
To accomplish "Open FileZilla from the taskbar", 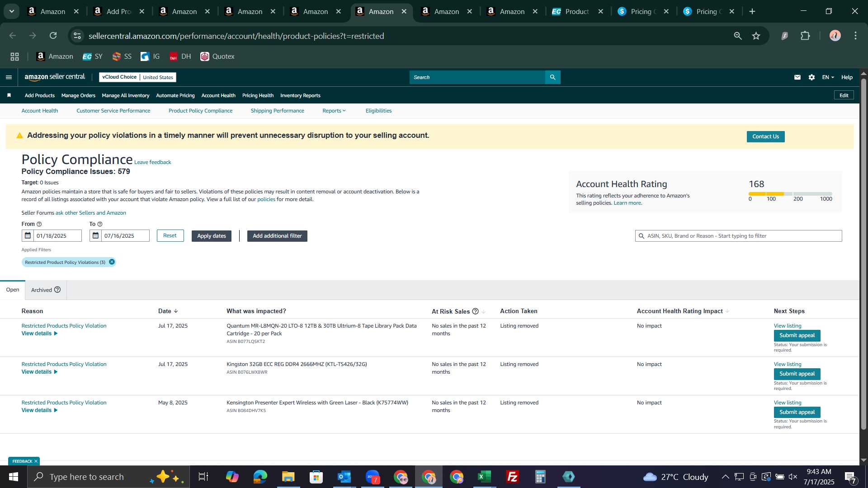I will point(512,477).
